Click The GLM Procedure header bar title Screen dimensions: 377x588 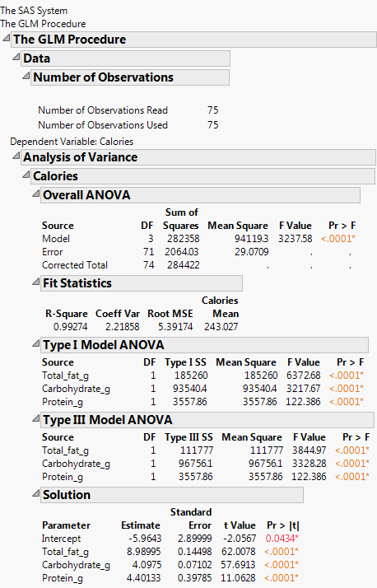tap(70, 40)
